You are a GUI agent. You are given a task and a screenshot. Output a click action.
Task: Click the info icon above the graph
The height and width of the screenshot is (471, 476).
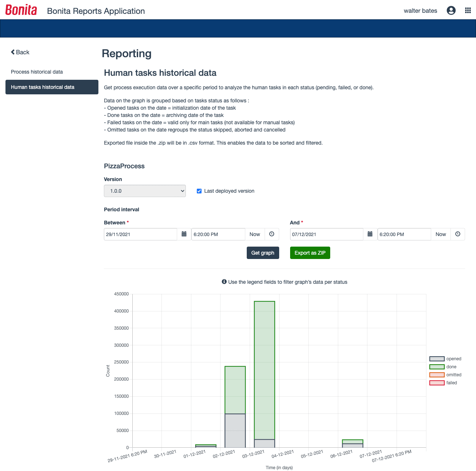pyautogui.click(x=224, y=282)
